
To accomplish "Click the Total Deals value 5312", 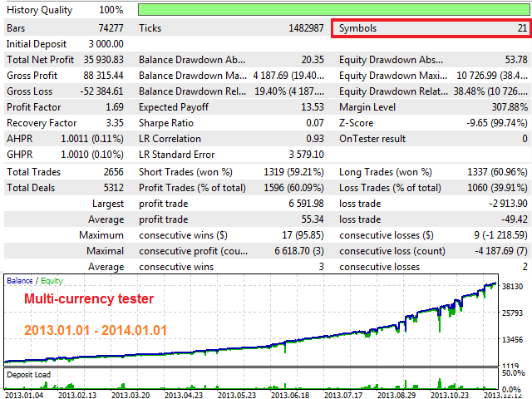I will [112, 187].
